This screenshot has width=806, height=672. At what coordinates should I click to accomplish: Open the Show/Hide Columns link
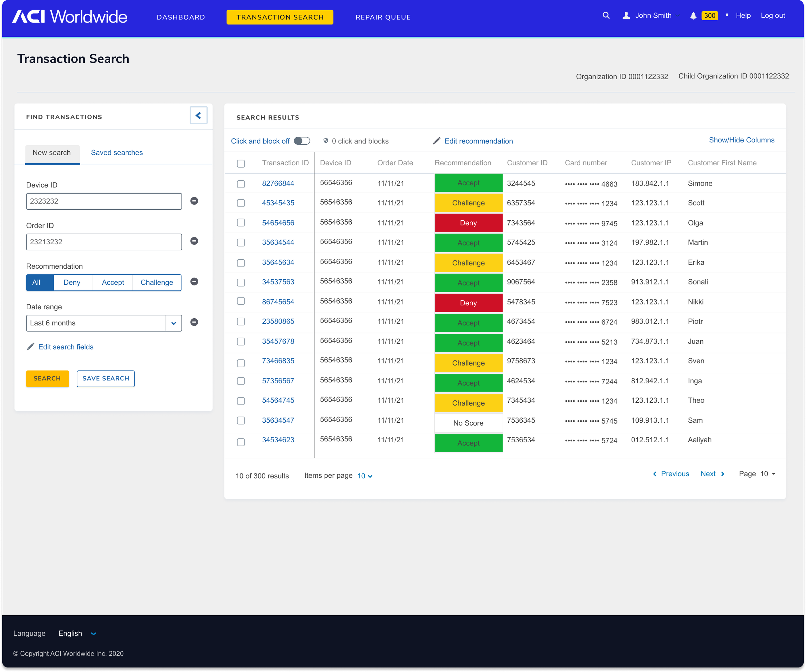click(741, 140)
